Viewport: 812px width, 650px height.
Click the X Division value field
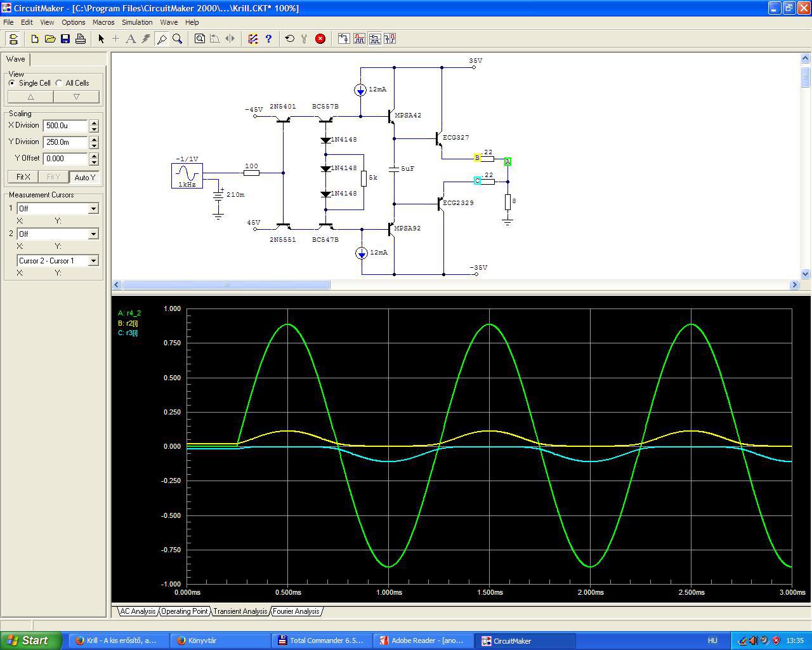coord(65,126)
